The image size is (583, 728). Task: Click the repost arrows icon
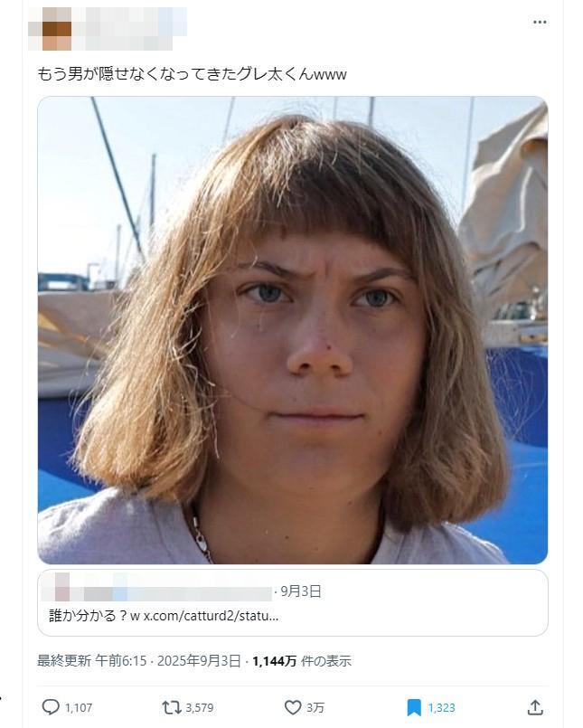[x=171, y=707]
